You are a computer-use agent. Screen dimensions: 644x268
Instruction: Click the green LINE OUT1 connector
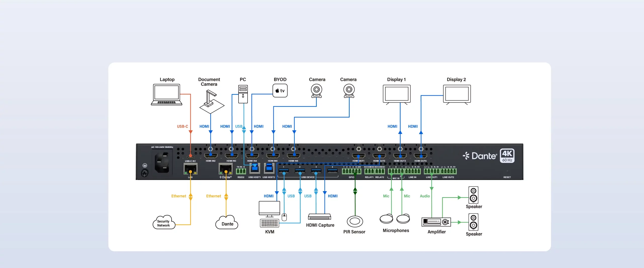point(432,171)
